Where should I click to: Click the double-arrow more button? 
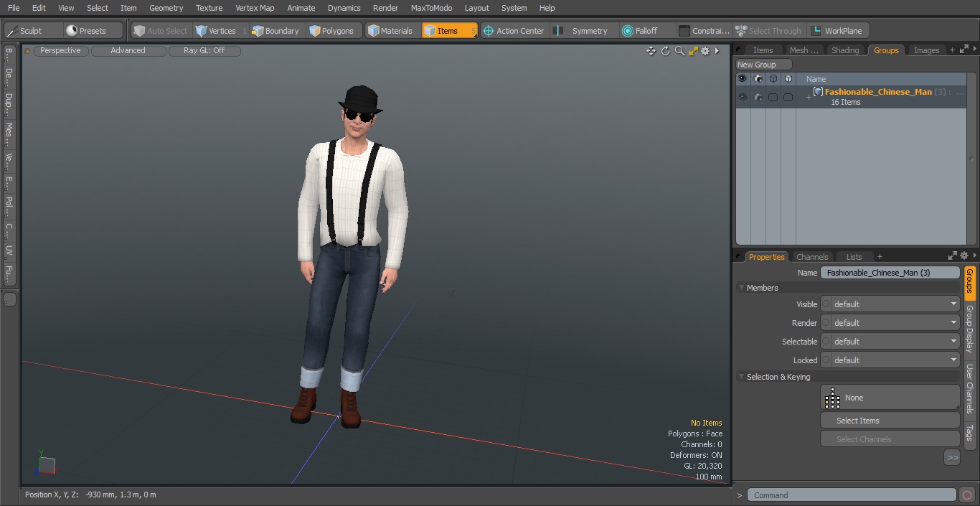952,457
